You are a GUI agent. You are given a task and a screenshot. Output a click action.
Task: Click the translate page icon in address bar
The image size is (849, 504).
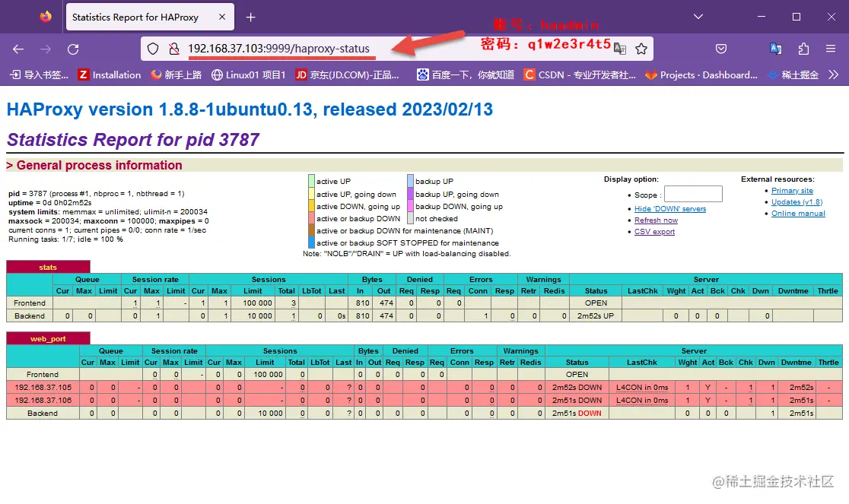[620, 49]
